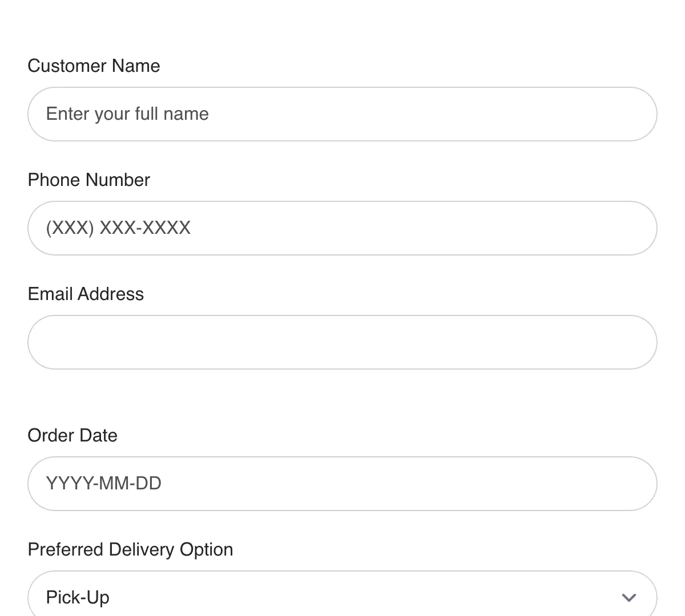This screenshot has width=685, height=616.
Task: Click the phone number placeholder text
Action: [x=118, y=228]
